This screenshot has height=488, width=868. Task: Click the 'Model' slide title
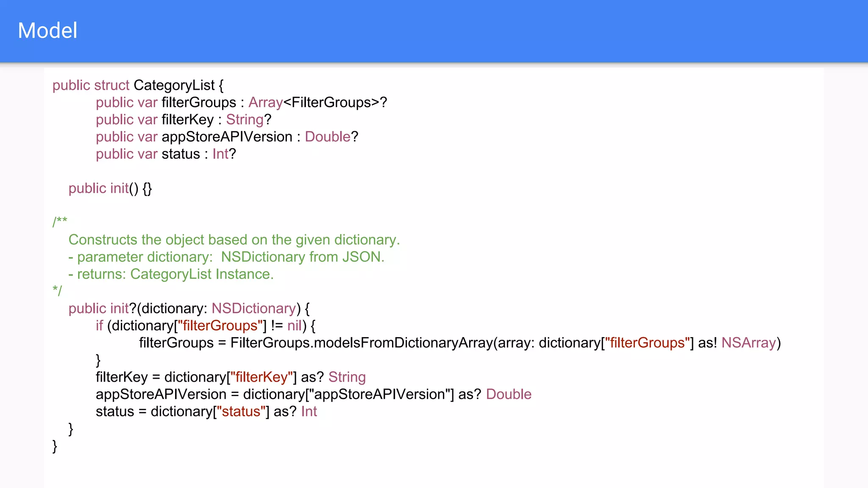point(47,30)
